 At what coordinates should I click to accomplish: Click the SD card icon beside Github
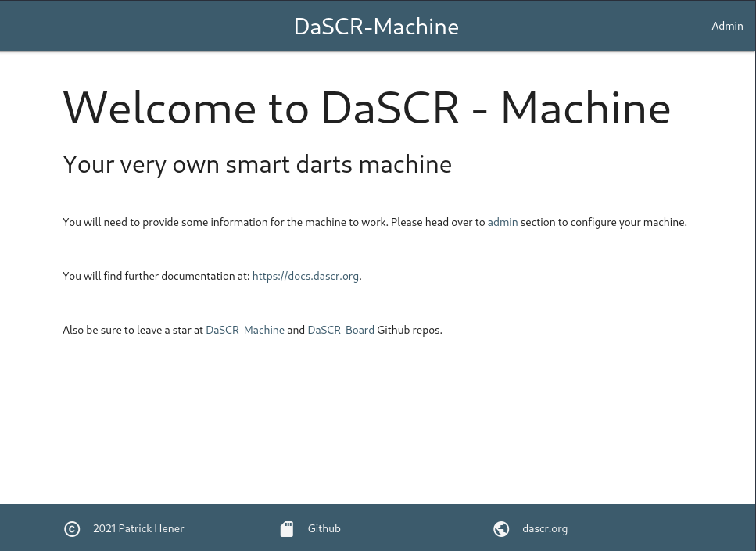[287, 529]
